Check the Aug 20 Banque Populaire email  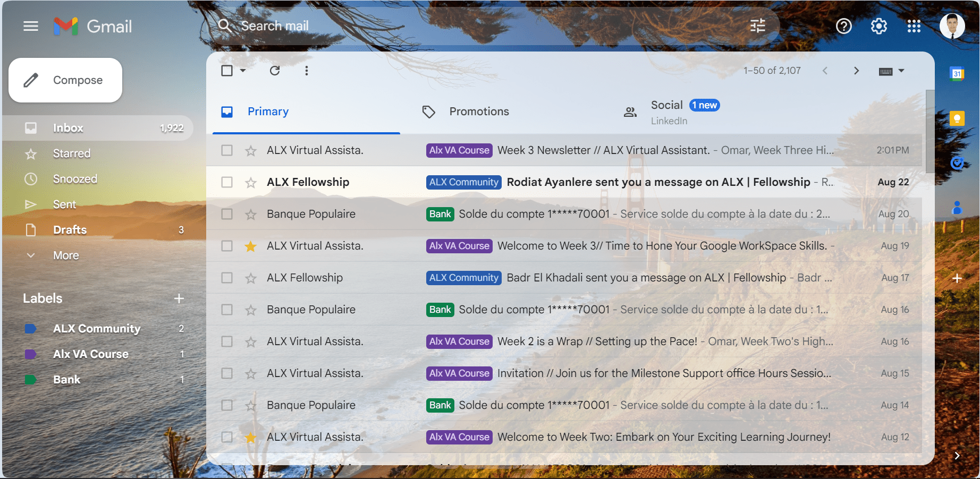[227, 214]
